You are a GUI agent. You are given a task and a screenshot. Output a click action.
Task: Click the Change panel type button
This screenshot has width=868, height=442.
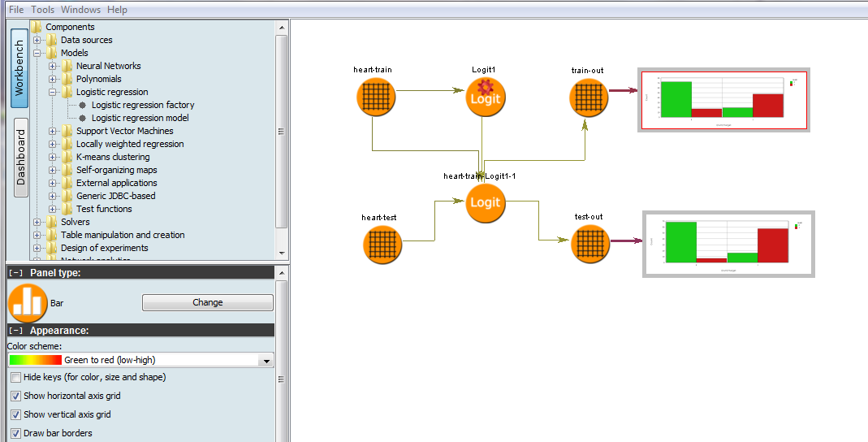coord(207,303)
